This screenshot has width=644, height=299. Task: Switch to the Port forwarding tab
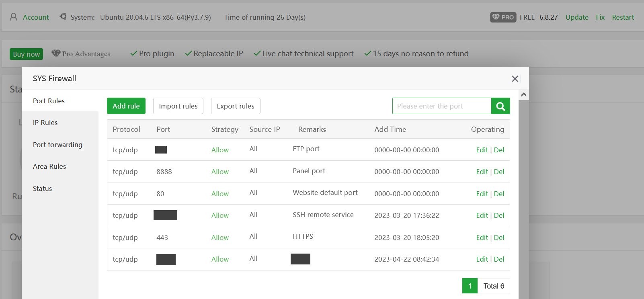coord(57,145)
